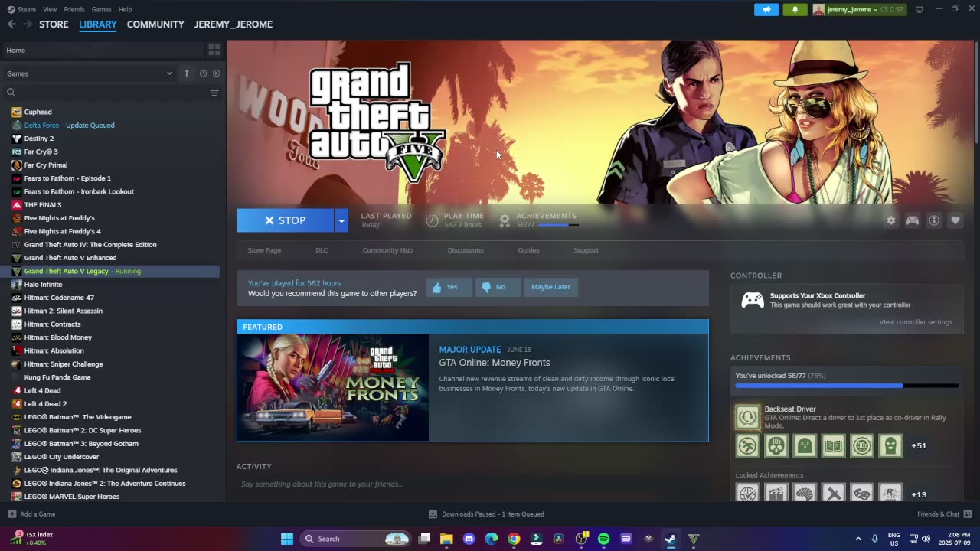
Task: Switch to the COMMUNITY tab
Action: click(155, 24)
